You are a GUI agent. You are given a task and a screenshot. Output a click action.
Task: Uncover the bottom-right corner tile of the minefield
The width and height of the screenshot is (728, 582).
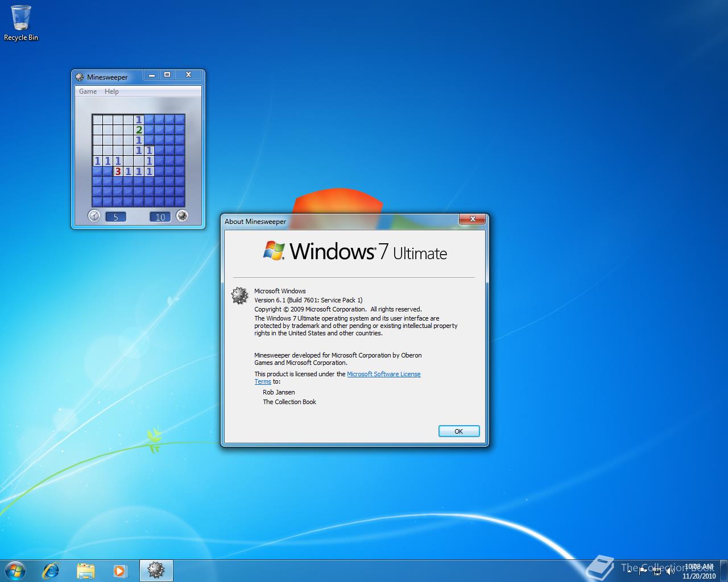pyautogui.click(x=180, y=202)
